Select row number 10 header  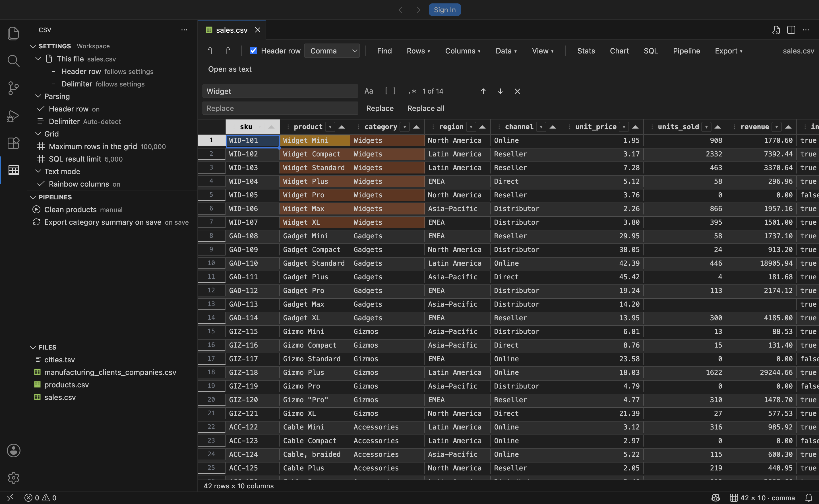tap(211, 263)
